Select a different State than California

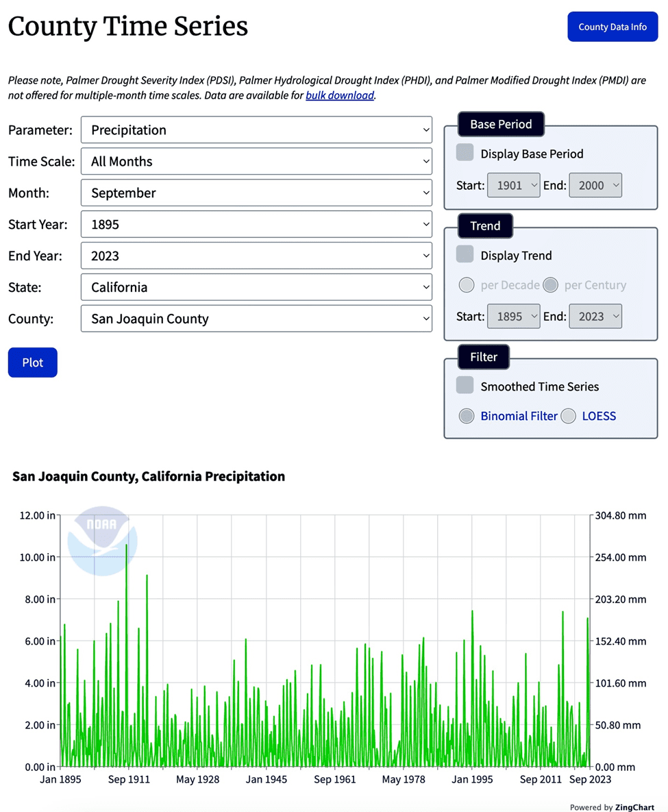pos(256,287)
